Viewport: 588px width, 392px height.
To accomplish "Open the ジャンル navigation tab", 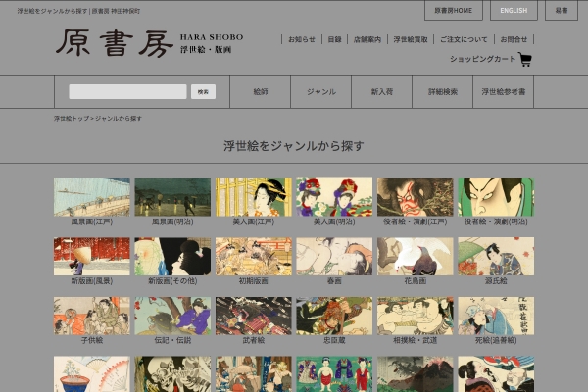I will tap(321, 92).
